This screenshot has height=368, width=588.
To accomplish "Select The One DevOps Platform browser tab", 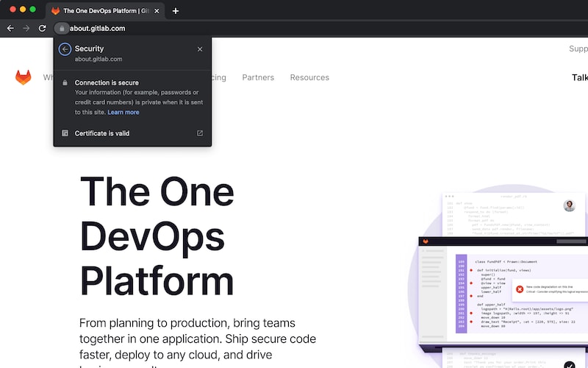I will point(106,11).
